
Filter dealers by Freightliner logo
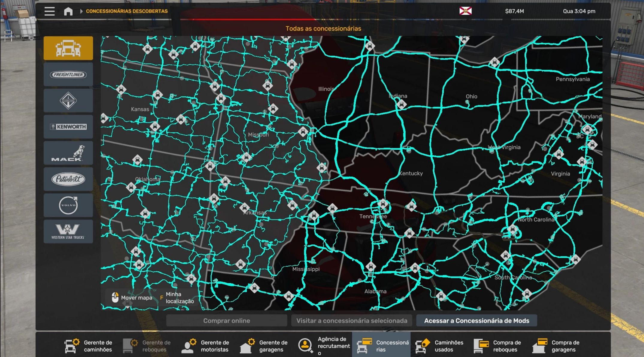coord(68,75)
